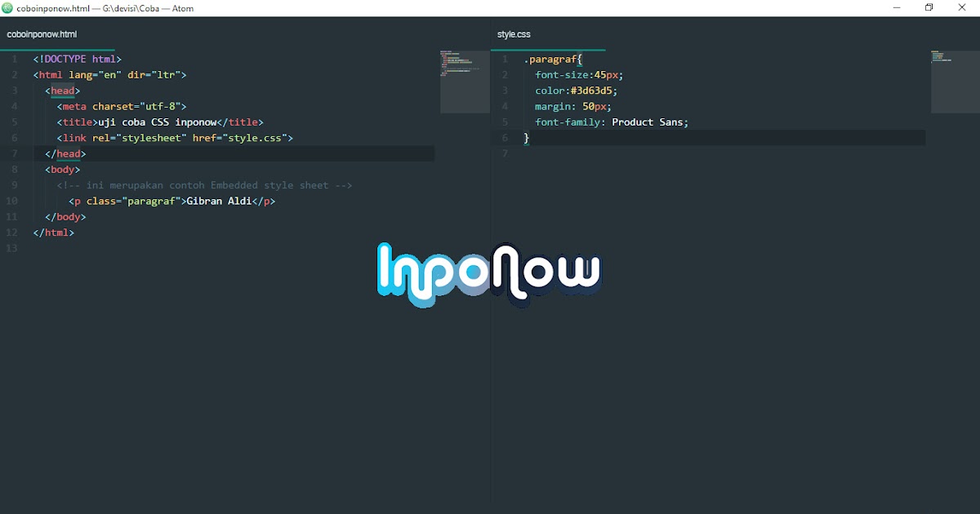The width and height of the screenshot is (980, 514).
Task: Click the .paragraf selector in style.css
Action: [x=550, y=59]
